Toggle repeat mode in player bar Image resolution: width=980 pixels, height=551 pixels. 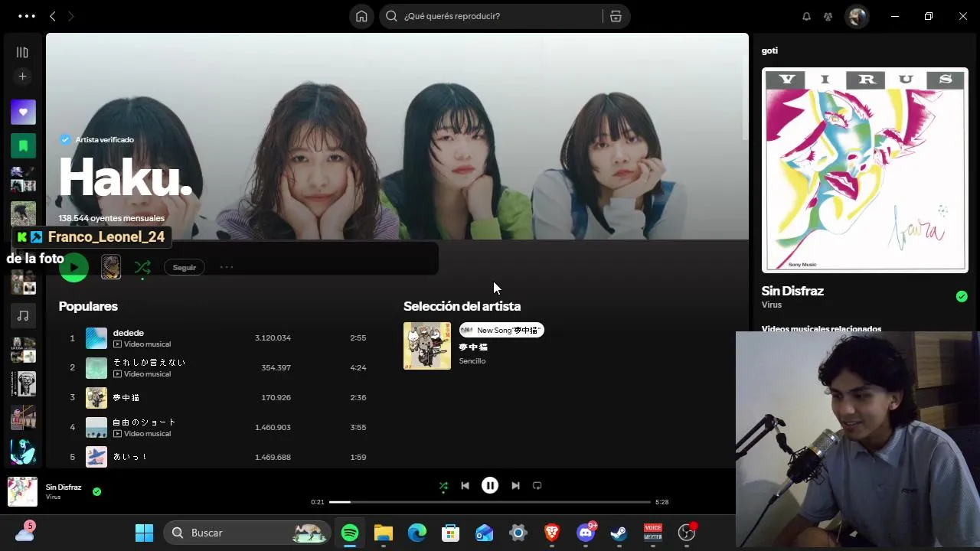point(537,486)
